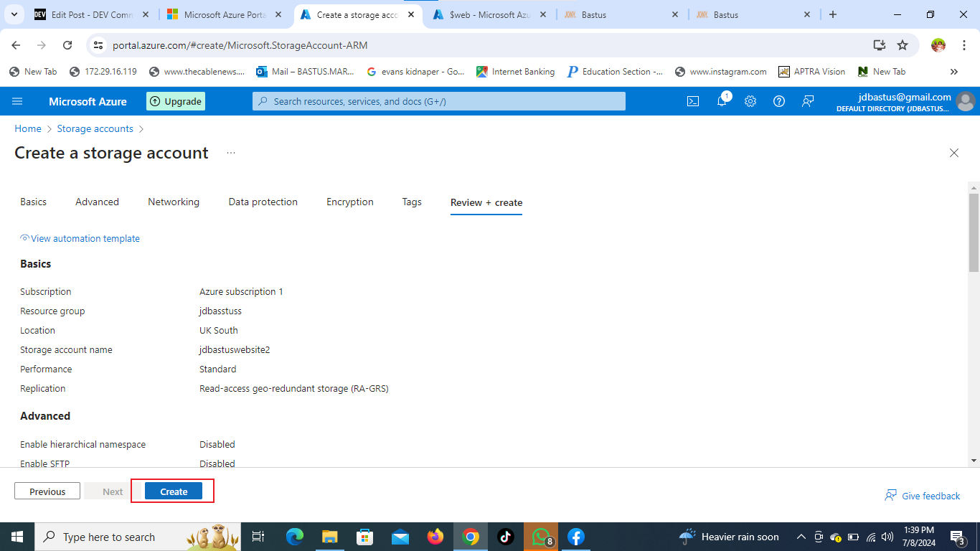The height and width of the screenshot is (551, 980).
Task: Open the Mail app on the taskbar
Action: point(400,537)
